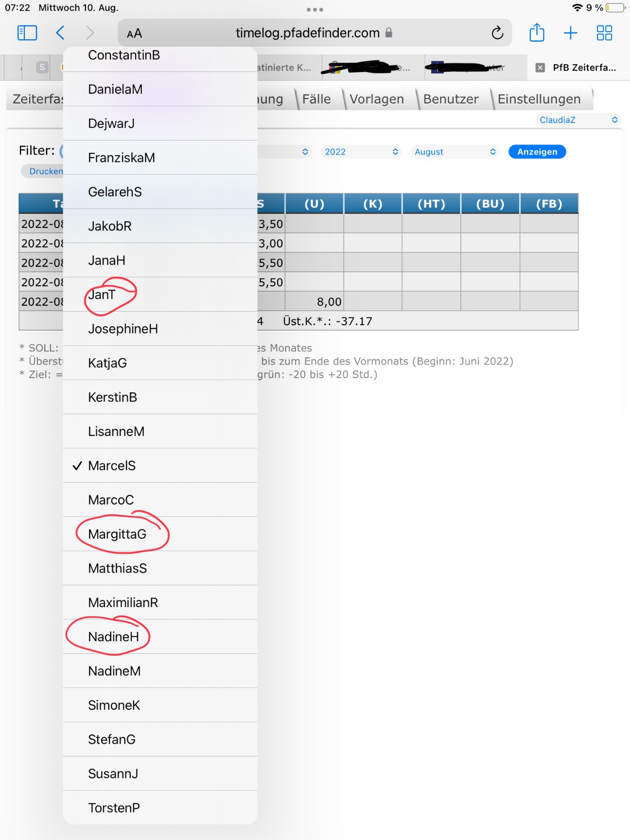Select JanT from the user list
The width and height of the screenshot is (630, 840).
click(x=102, y=295)
